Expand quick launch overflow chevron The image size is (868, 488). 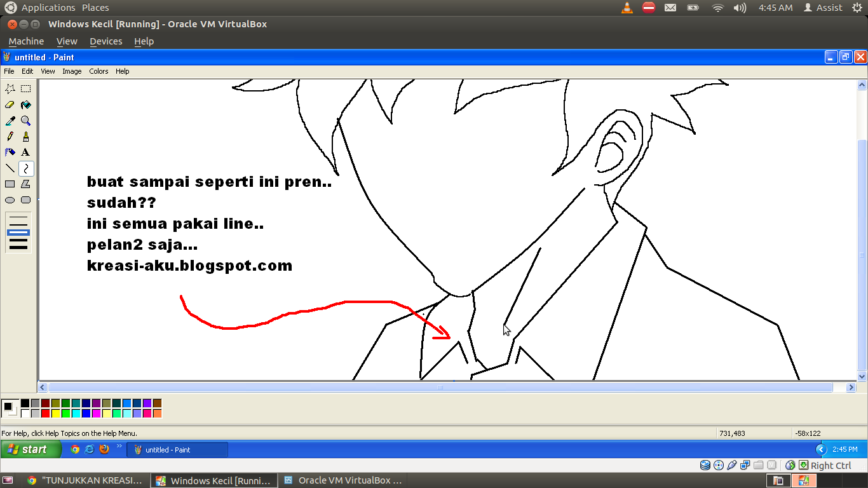click(119, 447)
